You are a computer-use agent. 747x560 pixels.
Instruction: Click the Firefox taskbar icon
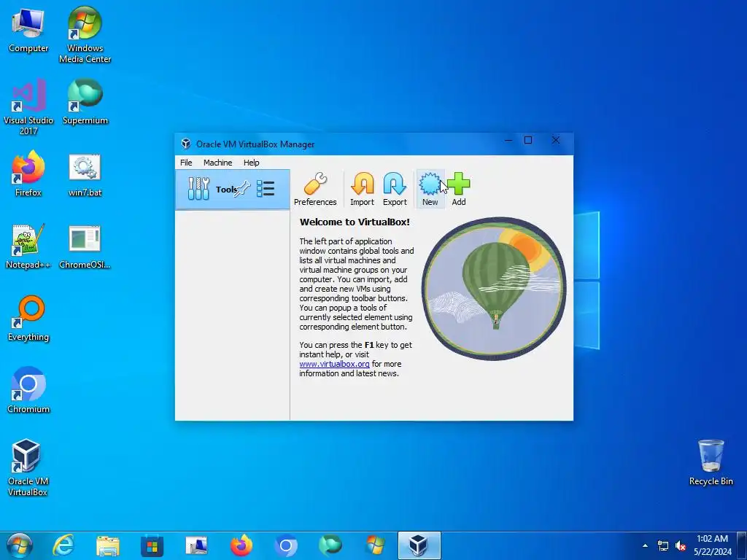pos(241,545)
